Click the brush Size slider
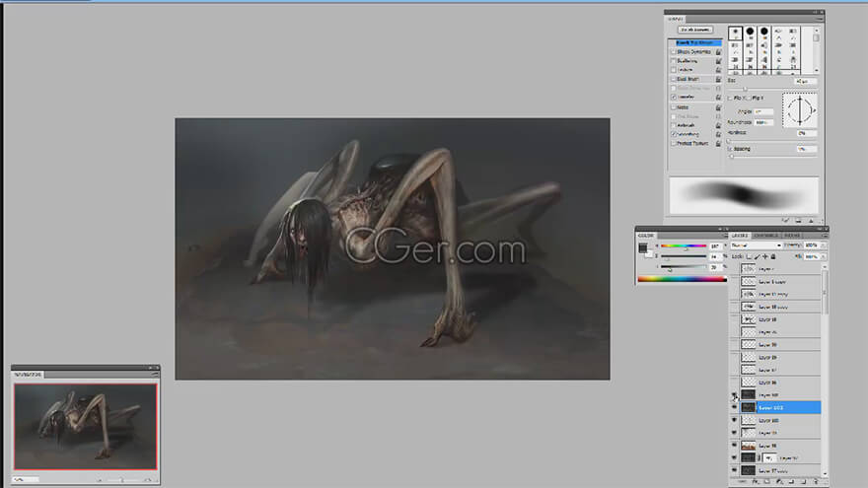This screenshot has width=868, height=488. point(772,89)
